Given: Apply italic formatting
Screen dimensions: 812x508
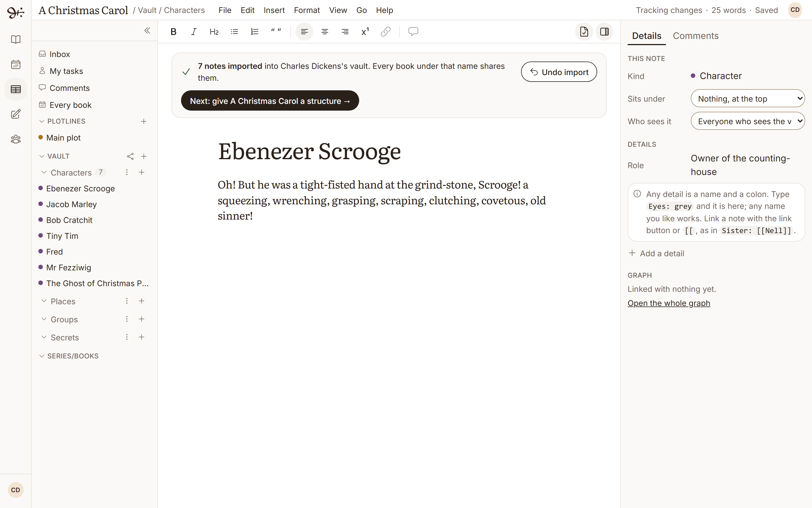Looking at the screenshot, I should click(194, 32).
